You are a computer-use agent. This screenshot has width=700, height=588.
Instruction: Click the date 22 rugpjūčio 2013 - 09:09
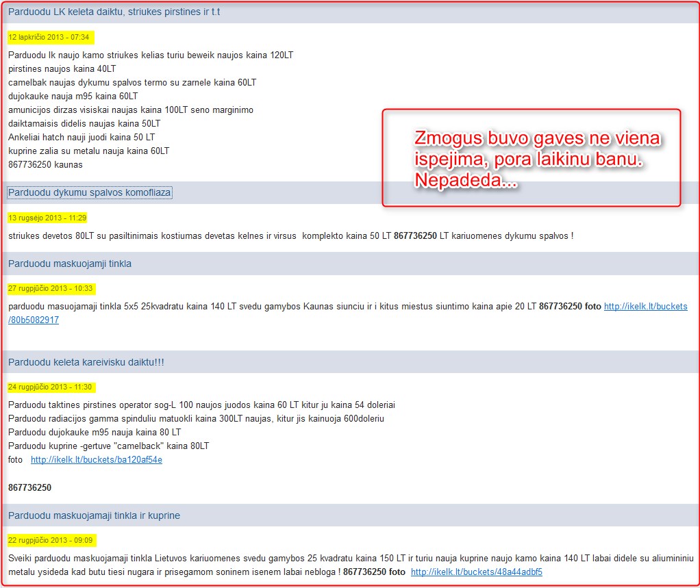(x=51, y=540)
